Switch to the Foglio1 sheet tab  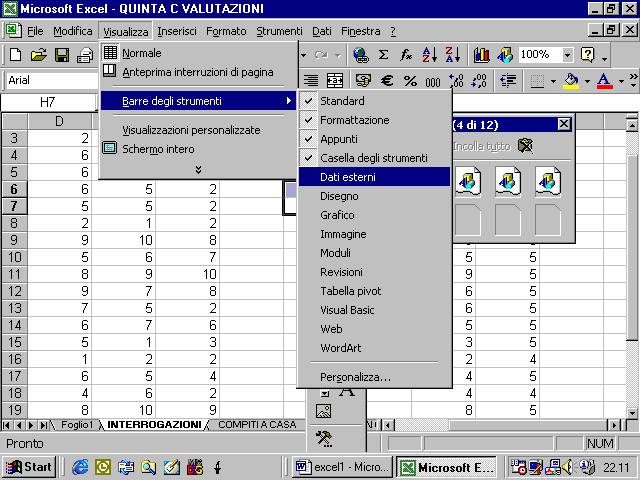(77, 424)
